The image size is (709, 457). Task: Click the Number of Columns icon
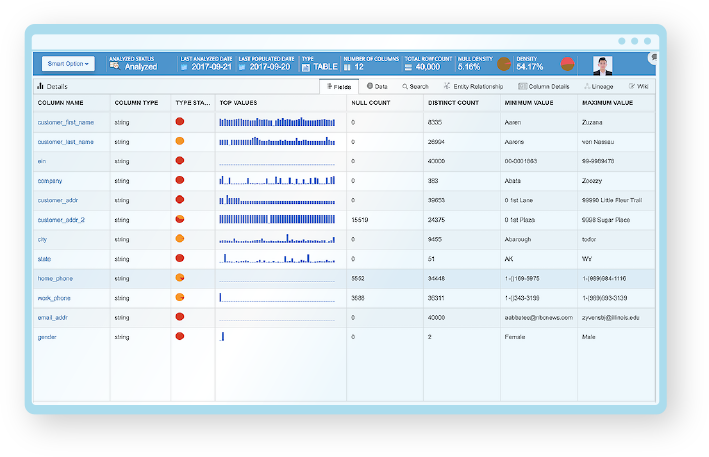(347, 67)
